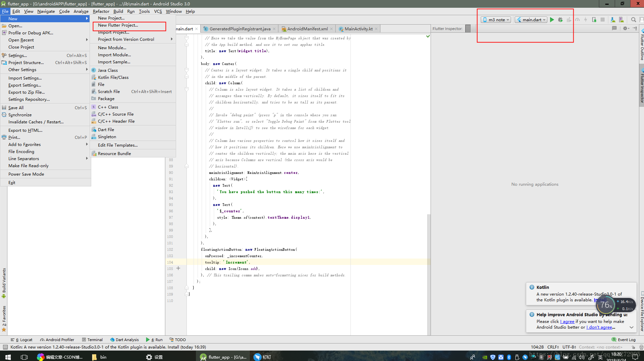Switch to MainActivity.kt editor tab
Image resolution: width=644 pixels, height=361 pixels.
pyautogui.click(x=359, y=29)
